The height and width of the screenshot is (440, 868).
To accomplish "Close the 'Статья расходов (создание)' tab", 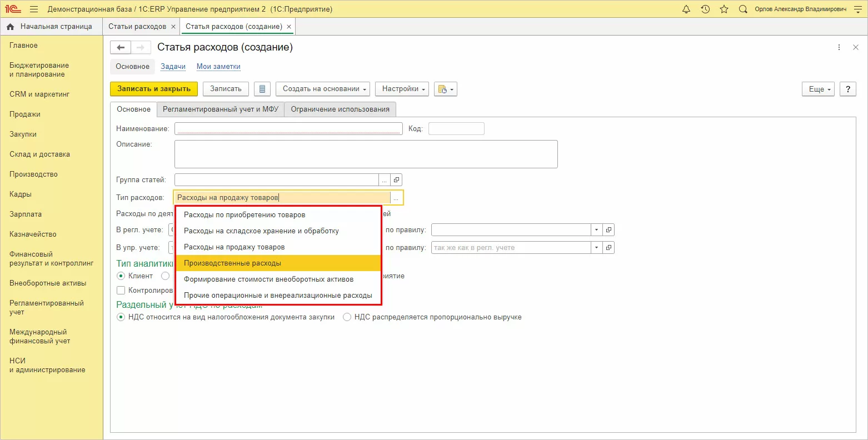I will point(289,27).
